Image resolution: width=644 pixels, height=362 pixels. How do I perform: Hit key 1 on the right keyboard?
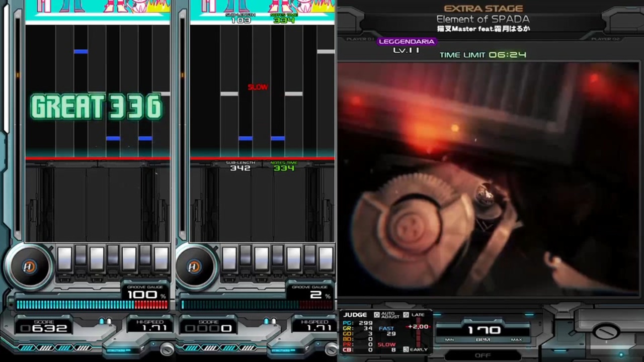coord(229,259)
